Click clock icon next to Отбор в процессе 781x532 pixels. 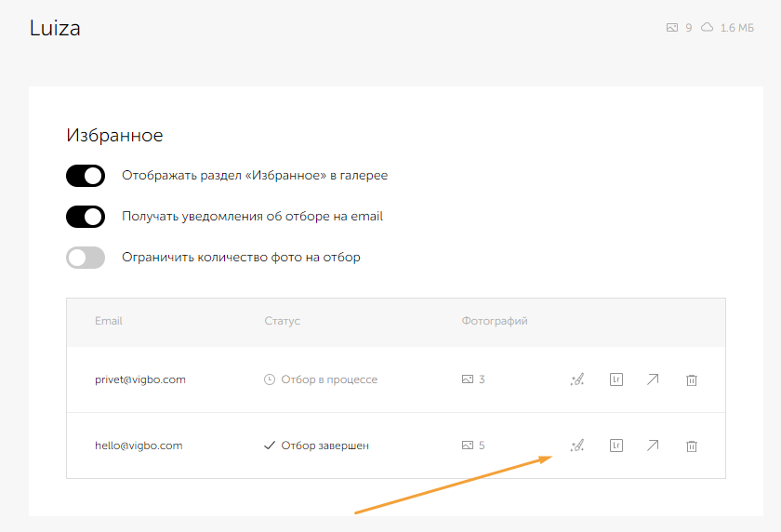click(x=270, y=379)
